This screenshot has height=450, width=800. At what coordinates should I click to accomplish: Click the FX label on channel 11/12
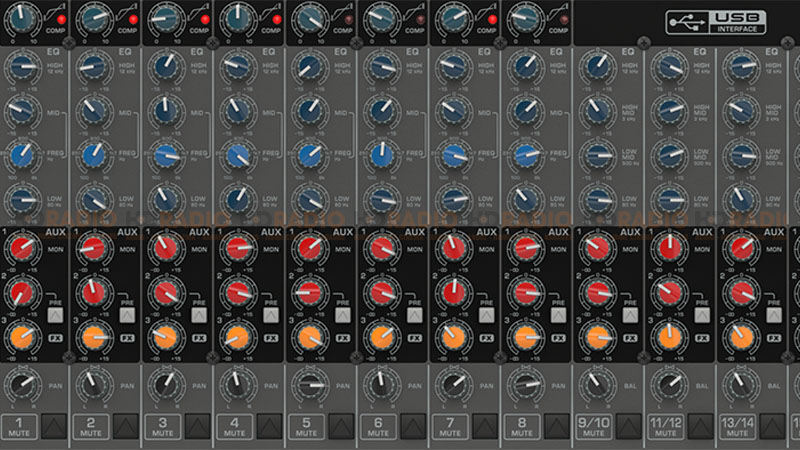click(x=703, y=338)
